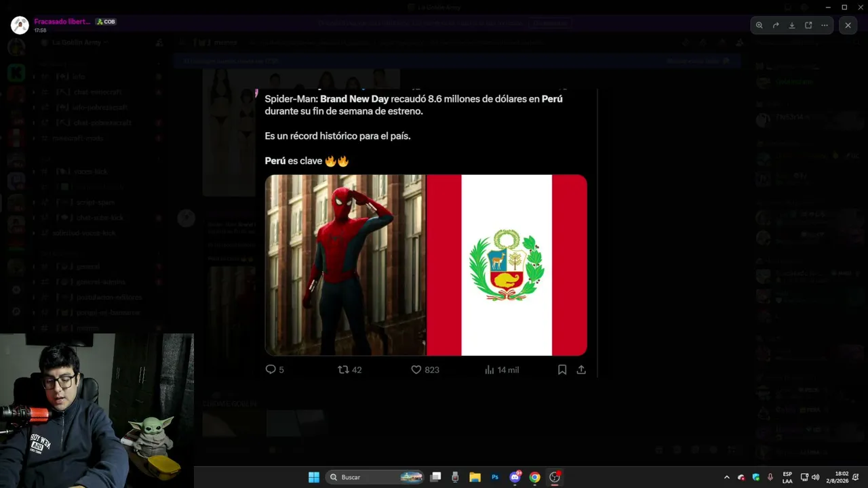Open the Fracasado libert... user profile

pyautogui.click(x=62, y=22)
